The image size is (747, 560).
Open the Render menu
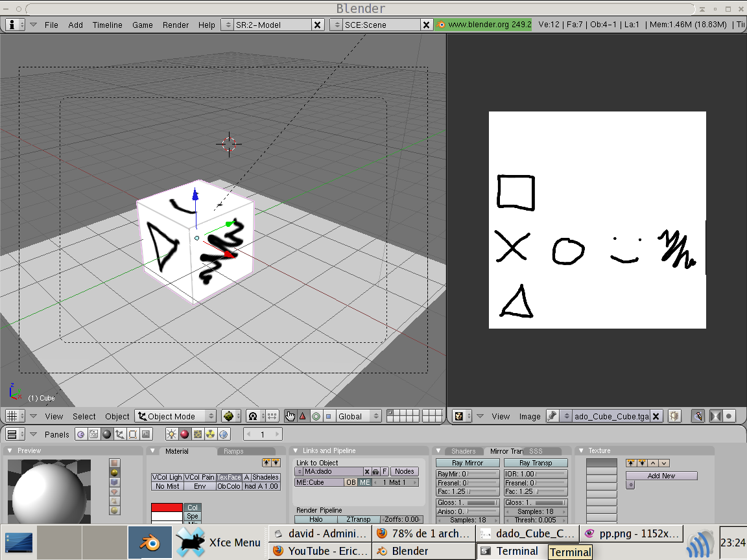175,25
